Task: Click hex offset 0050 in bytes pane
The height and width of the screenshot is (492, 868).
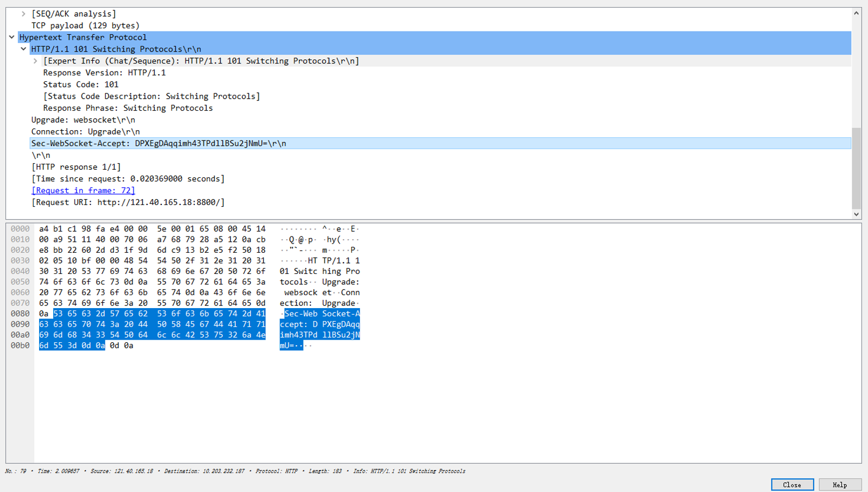Action: [x=20, y=282]
